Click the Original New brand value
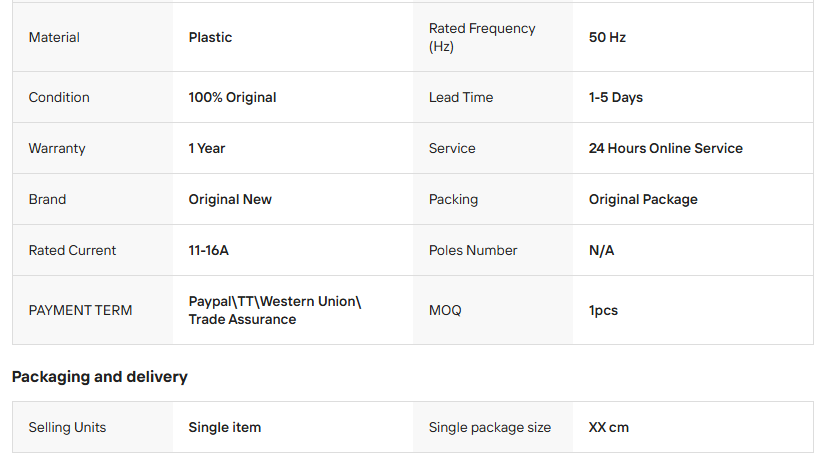 click(230, 199)
